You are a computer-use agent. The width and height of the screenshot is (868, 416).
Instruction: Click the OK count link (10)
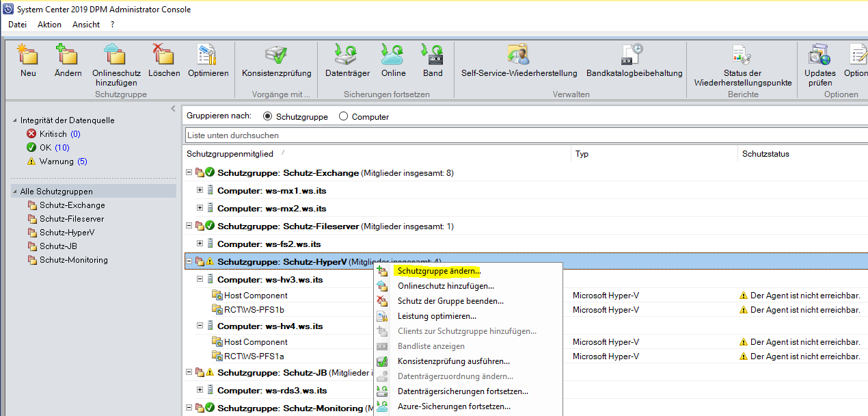[62, 148]
